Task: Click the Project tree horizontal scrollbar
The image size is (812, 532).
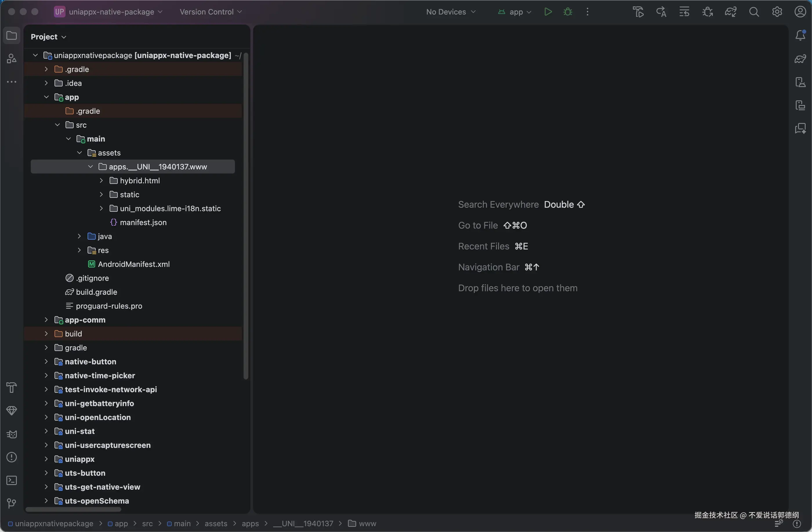Action: [x=73, y=509]
